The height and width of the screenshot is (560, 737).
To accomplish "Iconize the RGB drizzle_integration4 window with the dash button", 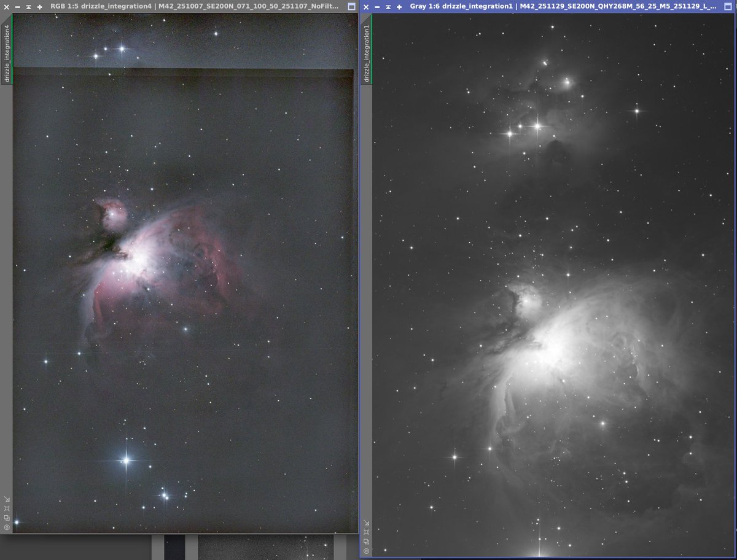I will [18, 7].
